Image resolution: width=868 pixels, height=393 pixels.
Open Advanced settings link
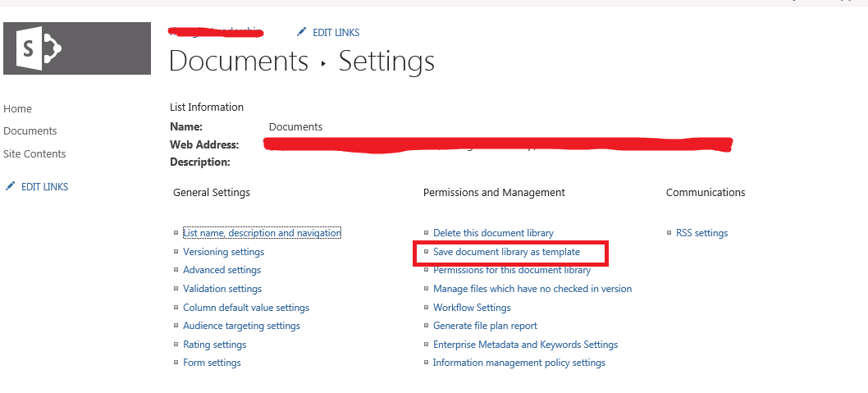point(222,270)
